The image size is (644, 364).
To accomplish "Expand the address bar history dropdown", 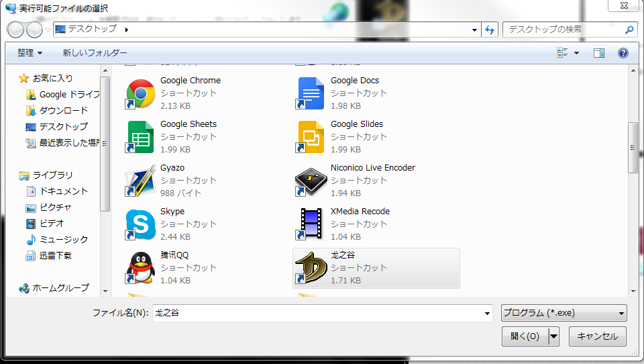I will point(474,30).
